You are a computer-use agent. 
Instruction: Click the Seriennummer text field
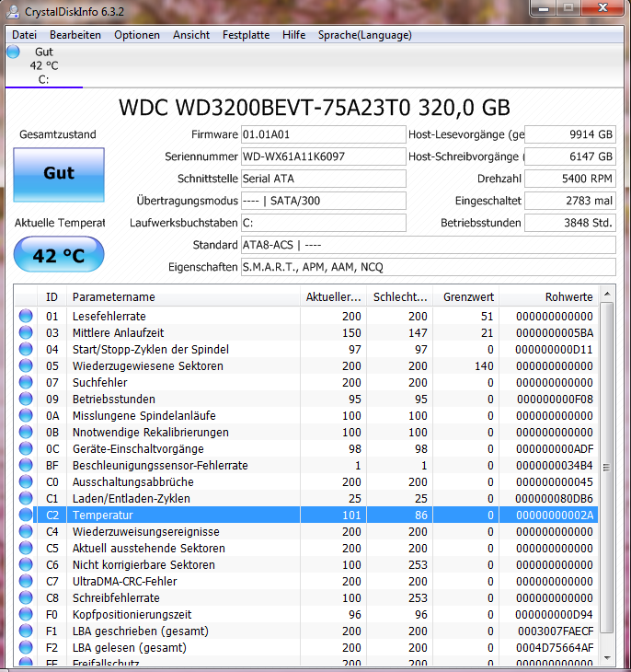coord(324,156)
